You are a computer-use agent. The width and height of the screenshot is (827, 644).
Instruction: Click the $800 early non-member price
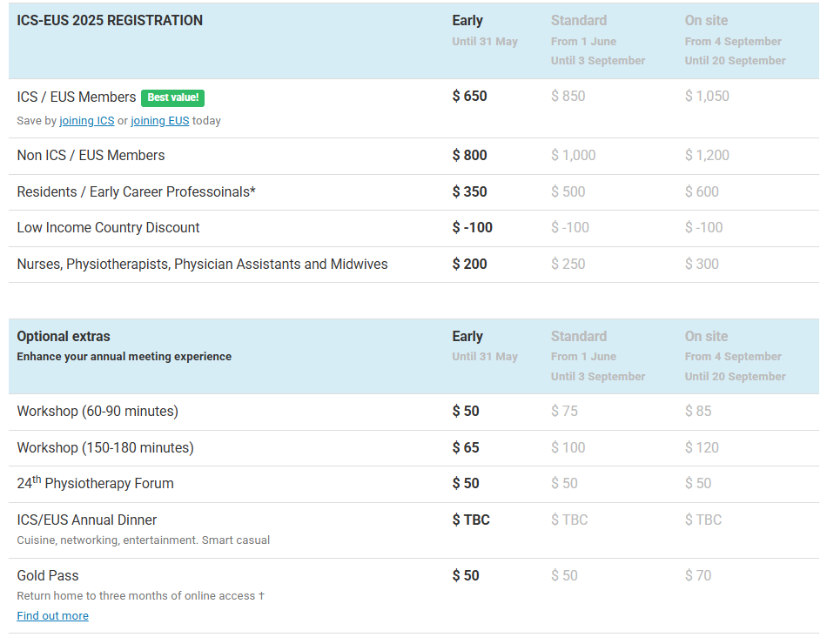[x=469, y=156]
